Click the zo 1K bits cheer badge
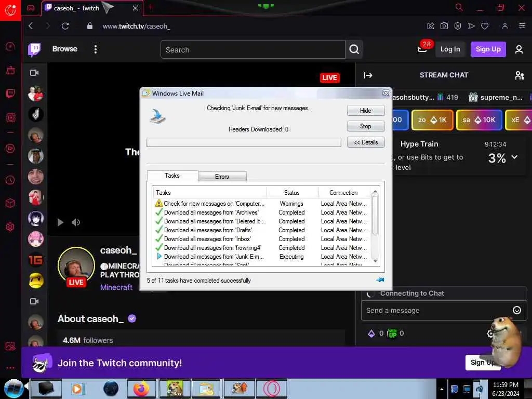The image size is (532, 399). (x=432, y=120)
